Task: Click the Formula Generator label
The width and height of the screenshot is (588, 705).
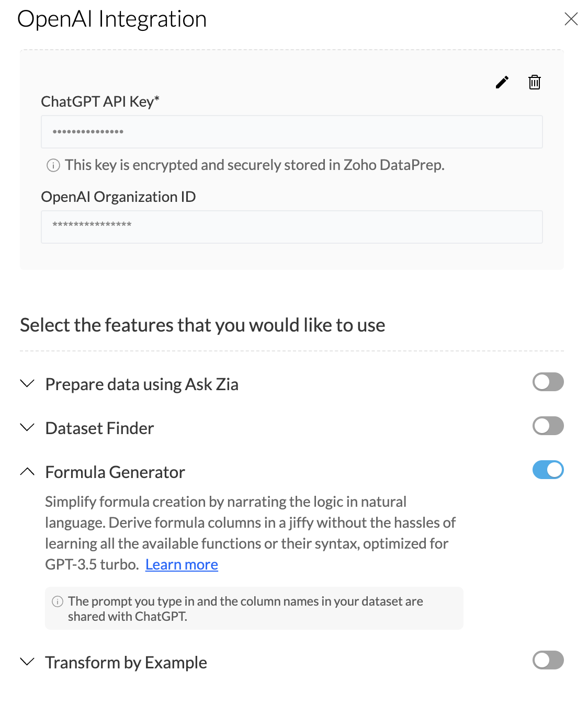Action: coord(115,472)
